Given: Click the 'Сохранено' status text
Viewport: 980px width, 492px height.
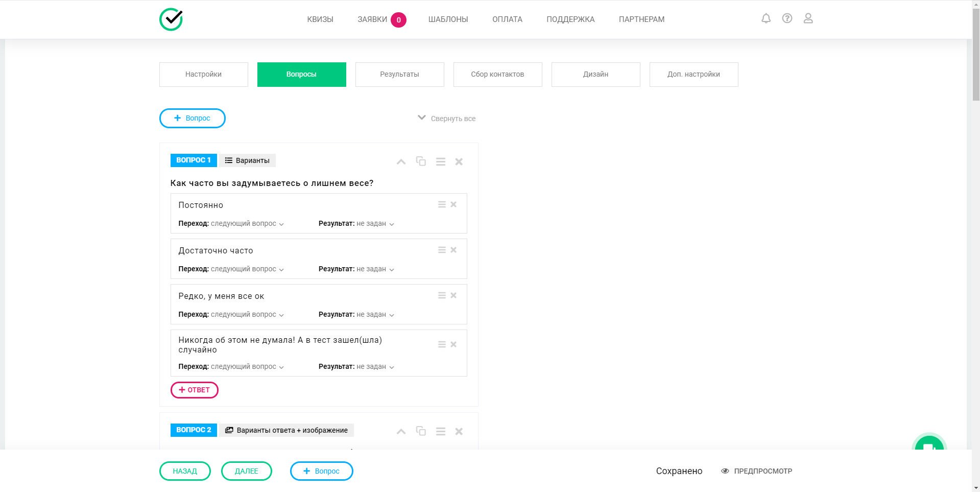Looking at the screenshot, I should pyautogui.click(x=679, y=471).
